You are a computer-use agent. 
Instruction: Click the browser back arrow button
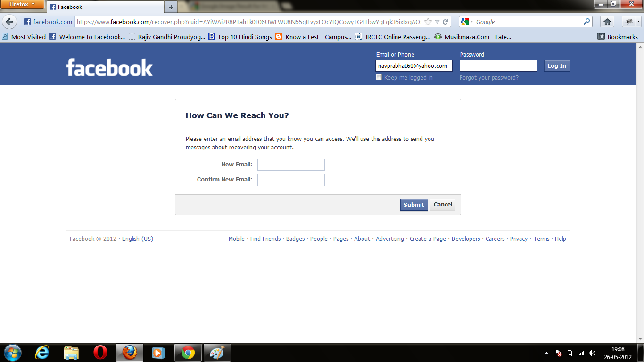(9, 22)
